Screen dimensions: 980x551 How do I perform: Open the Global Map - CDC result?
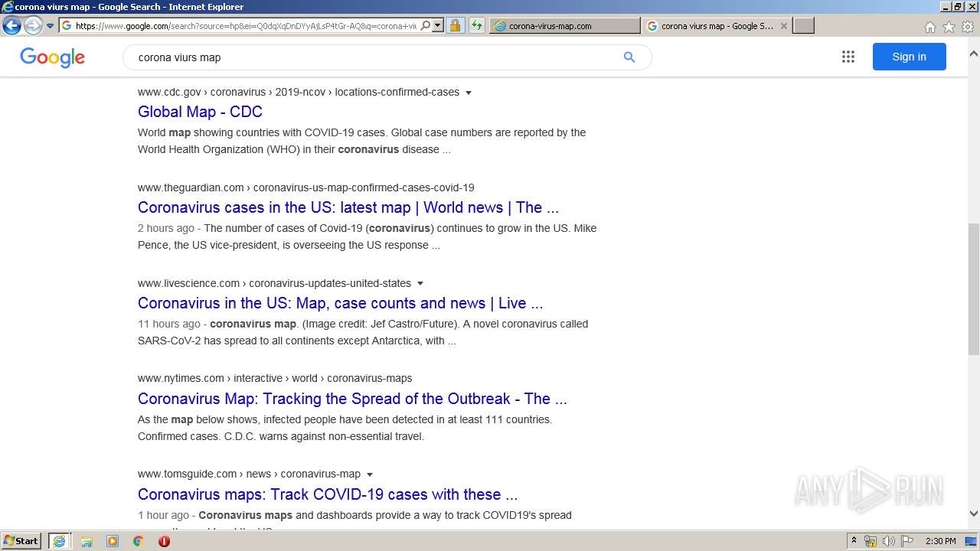pos(200,112)
